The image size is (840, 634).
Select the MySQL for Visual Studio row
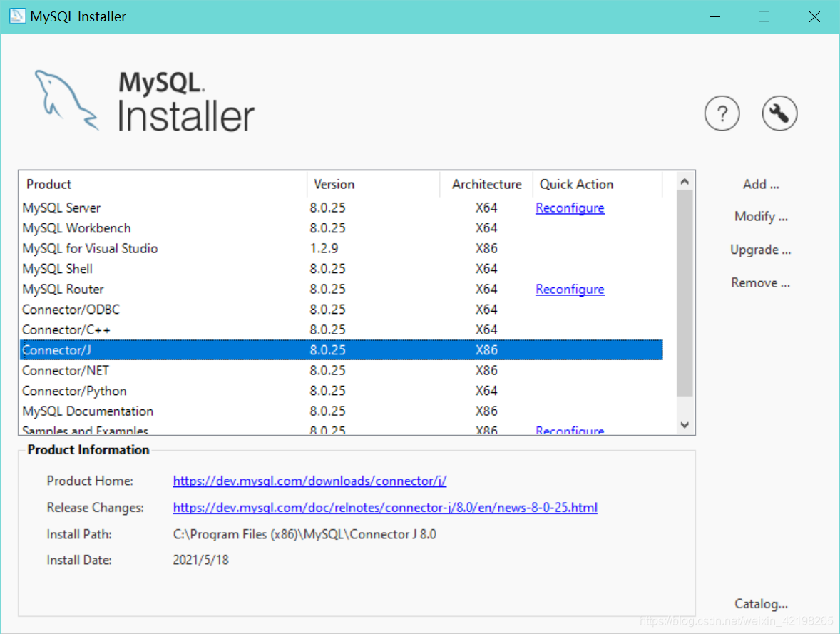coord(342,249)
